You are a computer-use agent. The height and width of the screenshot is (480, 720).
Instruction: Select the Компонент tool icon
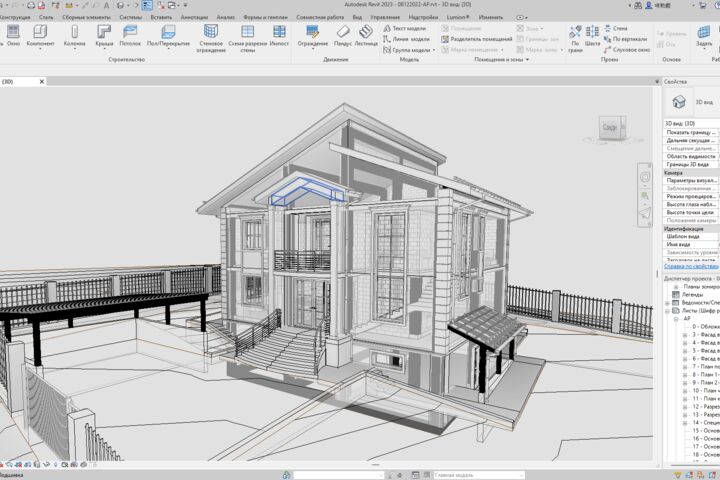coord(40,32)
